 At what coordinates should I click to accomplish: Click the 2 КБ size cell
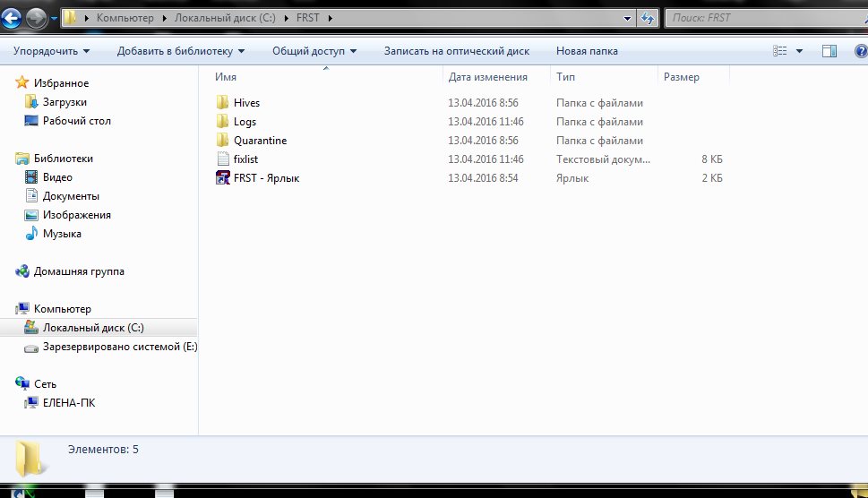[712, 178]
